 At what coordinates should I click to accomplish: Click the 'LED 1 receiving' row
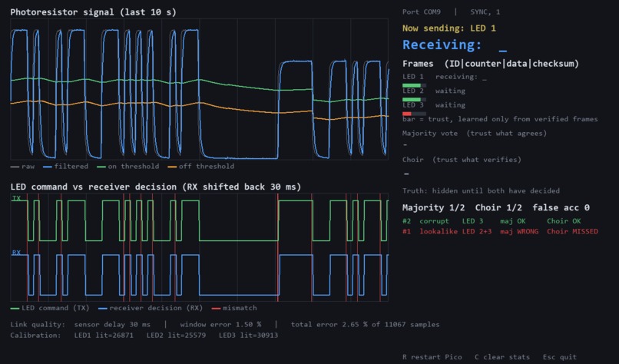[x=445, y=77]
